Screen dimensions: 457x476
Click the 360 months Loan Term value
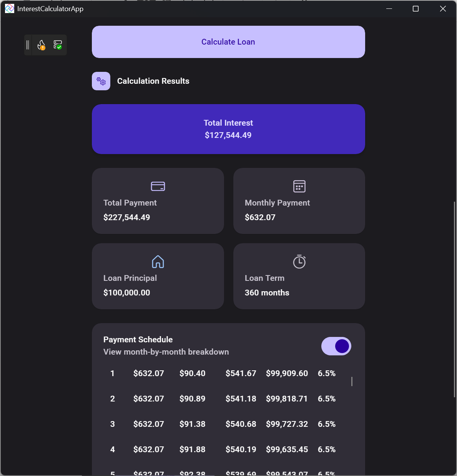[267, 293]
